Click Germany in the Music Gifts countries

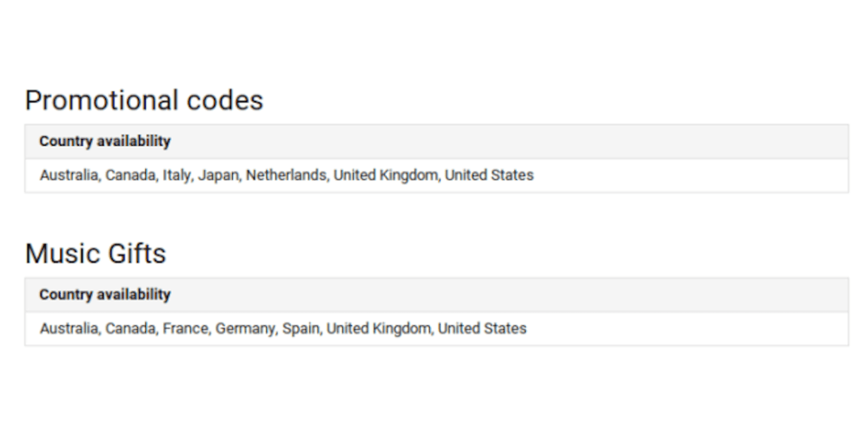click(x=244, y=329)
